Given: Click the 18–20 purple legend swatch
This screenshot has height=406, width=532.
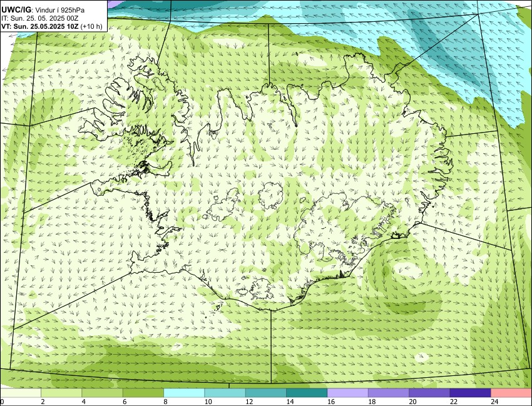Looking at the screenshot, I should (x=389, y=393).
